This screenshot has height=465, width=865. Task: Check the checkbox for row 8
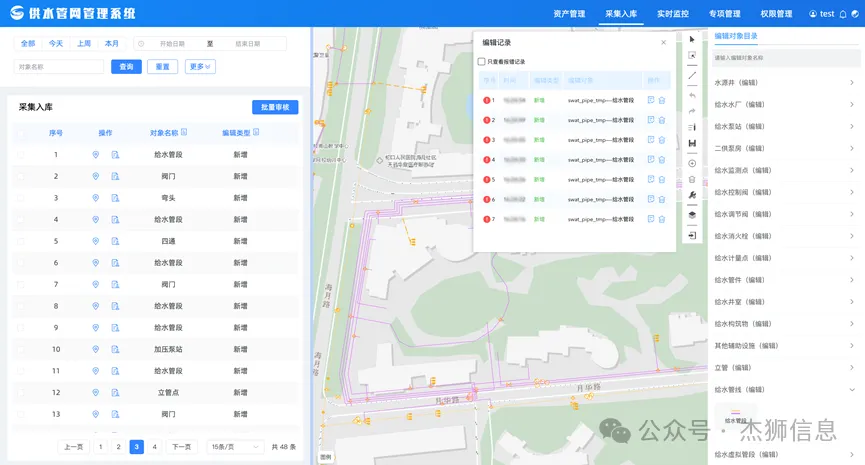coord(21,306)
